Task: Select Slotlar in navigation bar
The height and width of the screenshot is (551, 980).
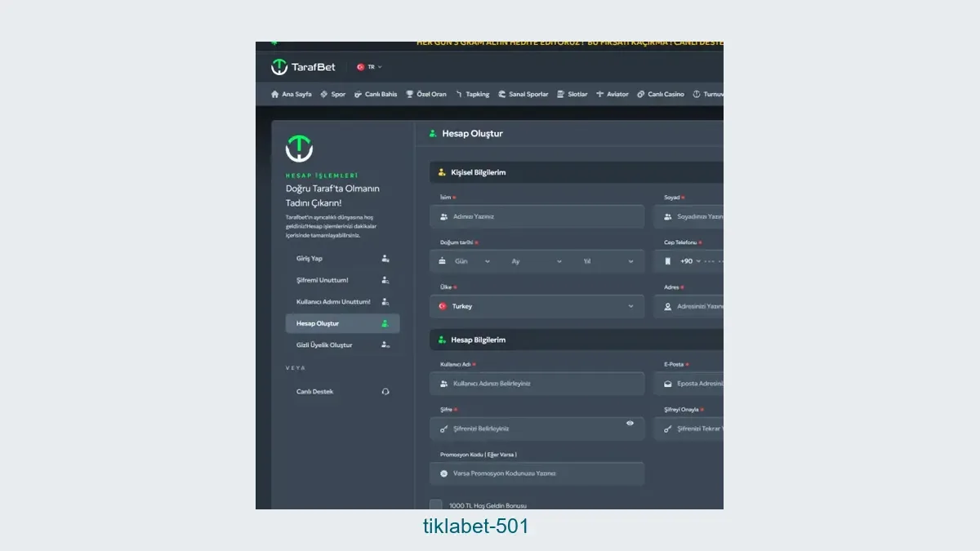Action: (572, 95)
